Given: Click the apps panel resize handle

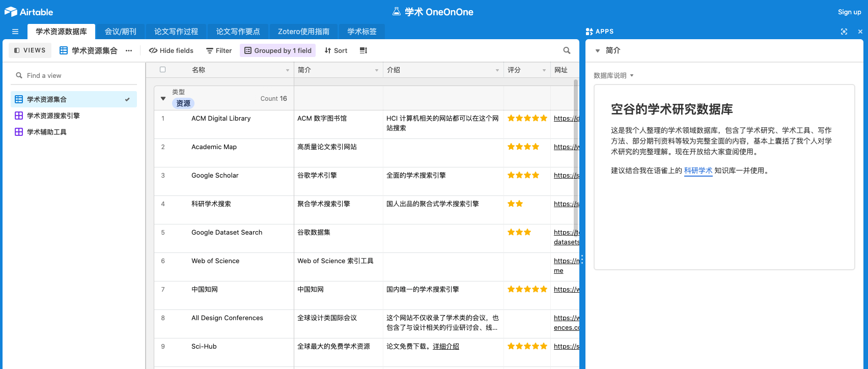Looking at the screenshot, I should 582,259.
